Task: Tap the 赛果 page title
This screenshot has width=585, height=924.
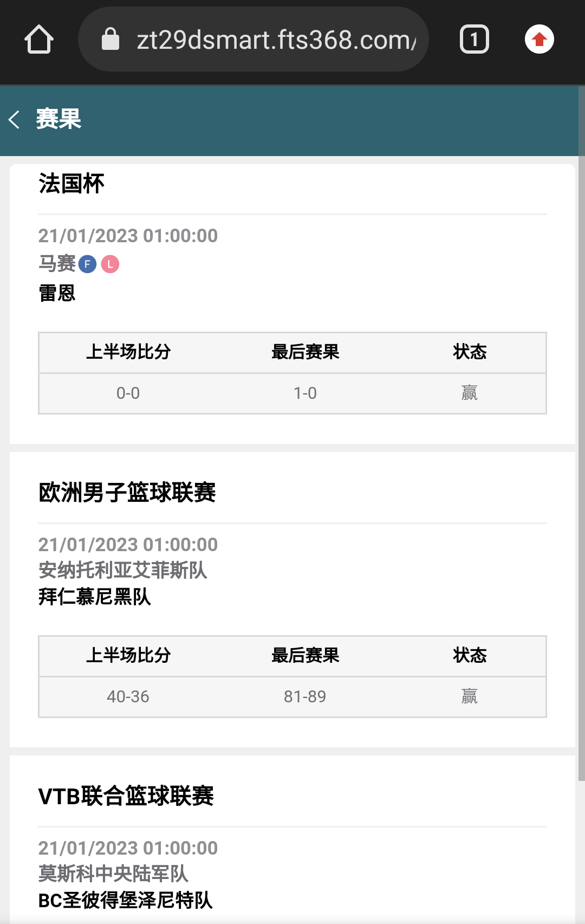Action: click(x=58, y=119)
